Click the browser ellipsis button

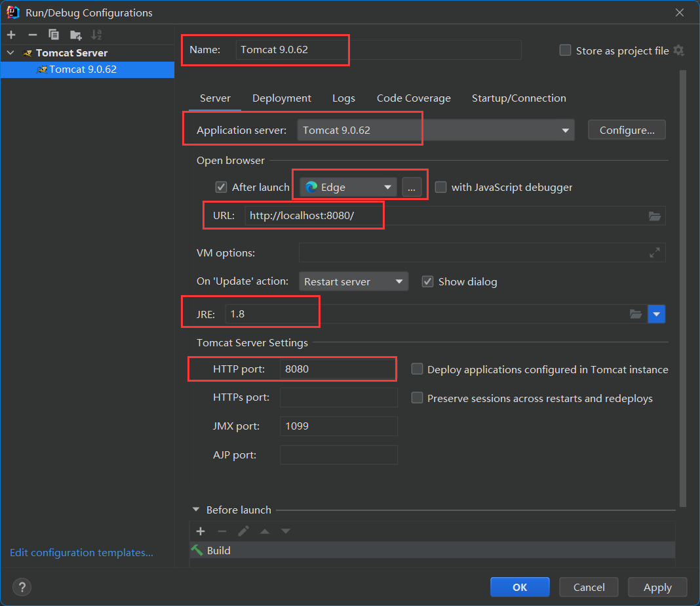[x=412, y=188]
